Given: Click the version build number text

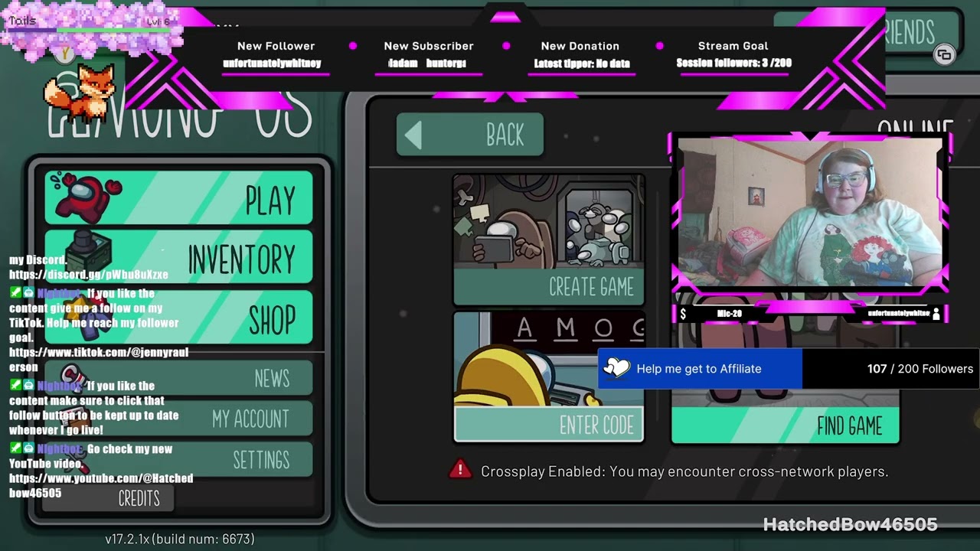Looking at the screenshot, I should point(180,539).
